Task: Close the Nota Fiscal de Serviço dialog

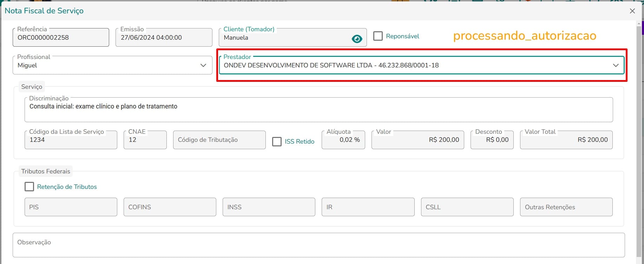Action: point(632,11)
